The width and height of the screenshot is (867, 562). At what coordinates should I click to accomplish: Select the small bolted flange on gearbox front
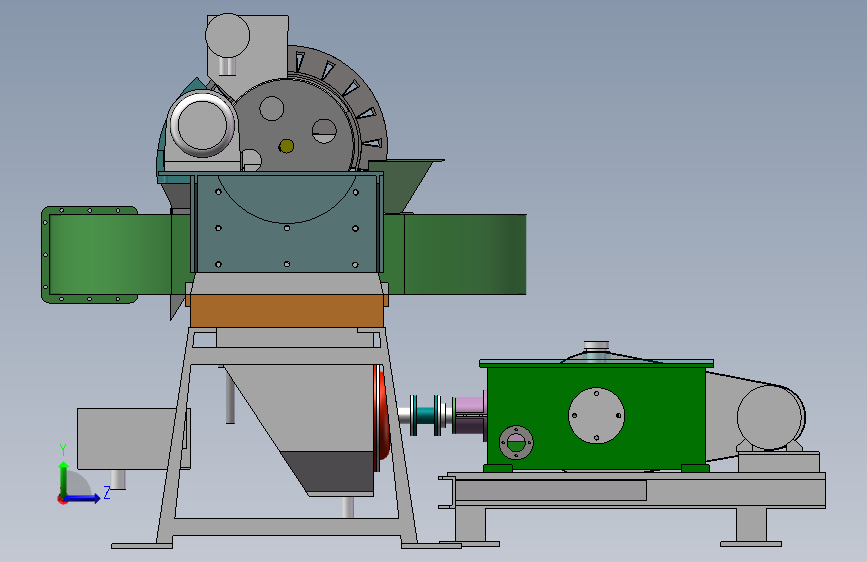[x=516, y=443]
